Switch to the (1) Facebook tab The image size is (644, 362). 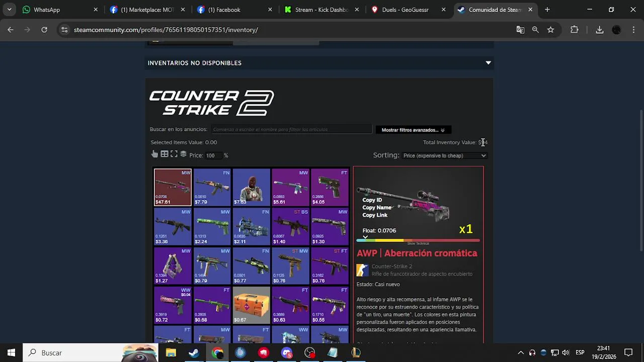(x=235, y=10)
